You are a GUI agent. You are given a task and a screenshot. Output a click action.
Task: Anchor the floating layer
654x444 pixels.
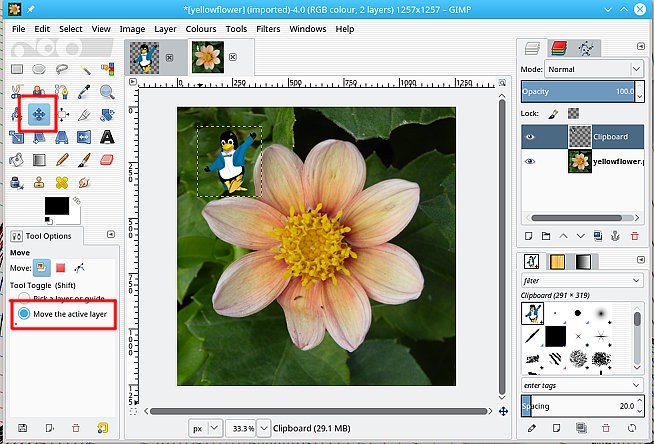pos(615,236)
